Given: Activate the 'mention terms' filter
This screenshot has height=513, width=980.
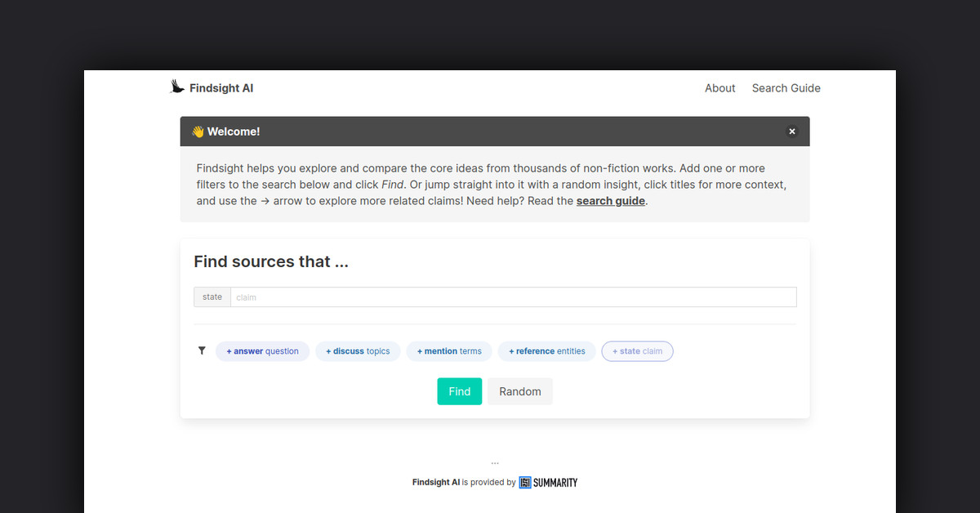Looking at the screenshot, I should (448, 350).
